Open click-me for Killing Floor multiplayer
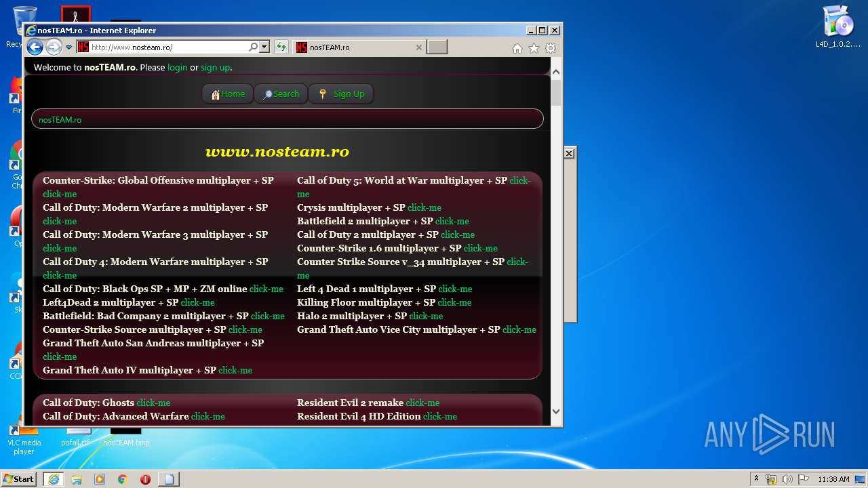Screen dimensions: 868x488 pos(454,302)
